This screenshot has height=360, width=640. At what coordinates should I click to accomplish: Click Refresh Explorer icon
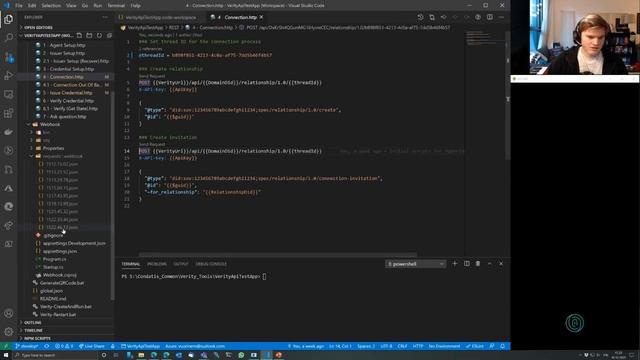click(x=99, y=36)
